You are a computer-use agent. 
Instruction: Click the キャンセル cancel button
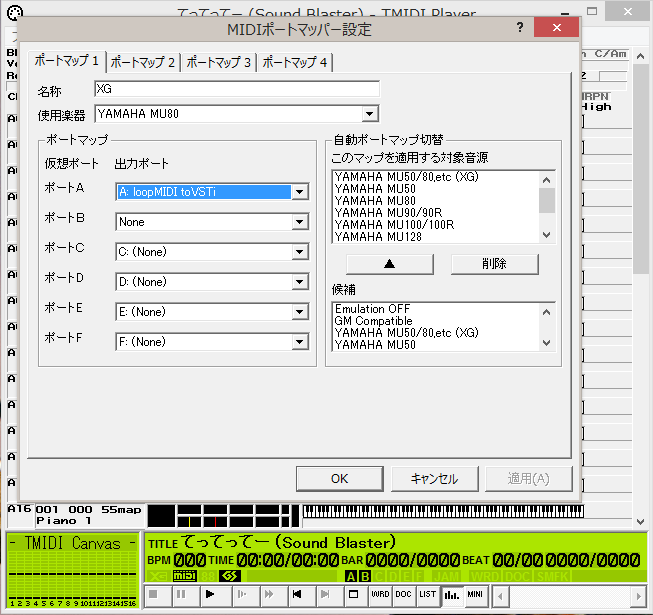point(434,479)
